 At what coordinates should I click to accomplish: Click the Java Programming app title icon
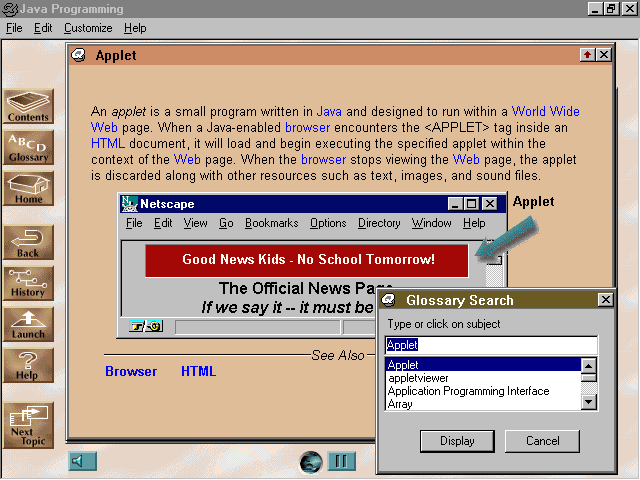[10, 9]
